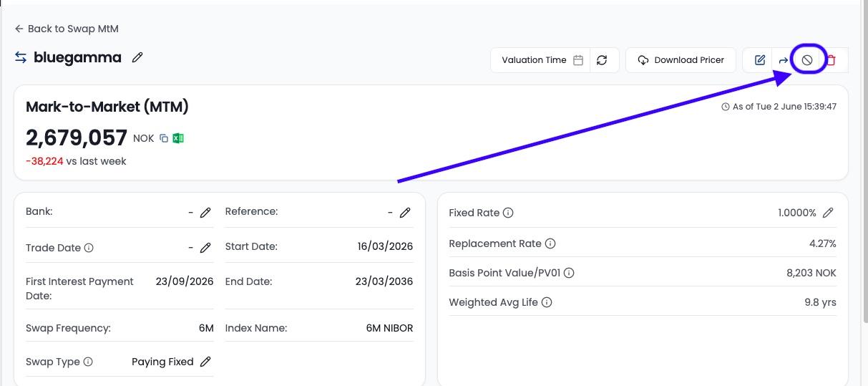Select Start Date 16/03/2026
This screenshot has width=868, height=386.
pyautogui.click(x=385, y=246)
